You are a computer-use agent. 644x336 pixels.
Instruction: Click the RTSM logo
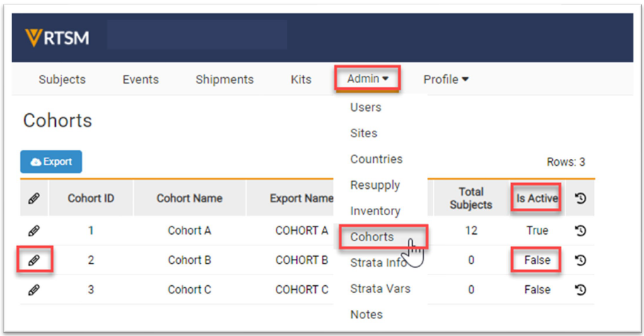[57, 37]
